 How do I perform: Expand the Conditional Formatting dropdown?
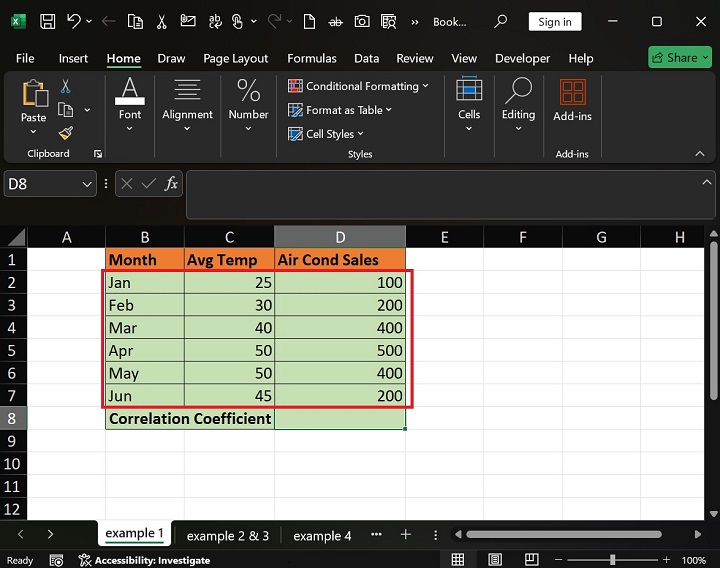(x=358, y=86)
